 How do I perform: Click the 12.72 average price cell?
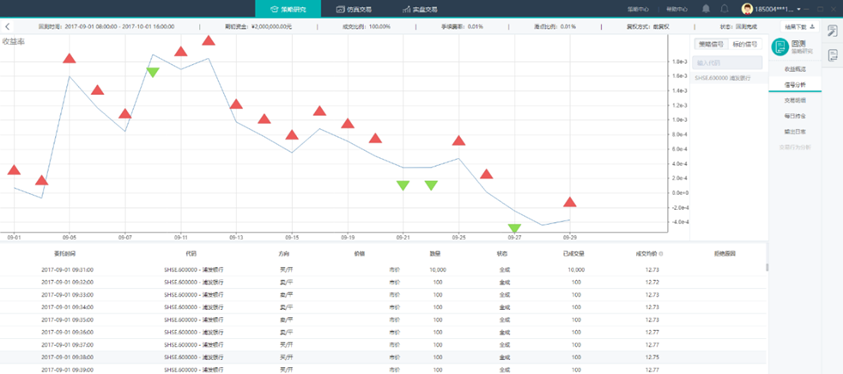tap(652, 282)
